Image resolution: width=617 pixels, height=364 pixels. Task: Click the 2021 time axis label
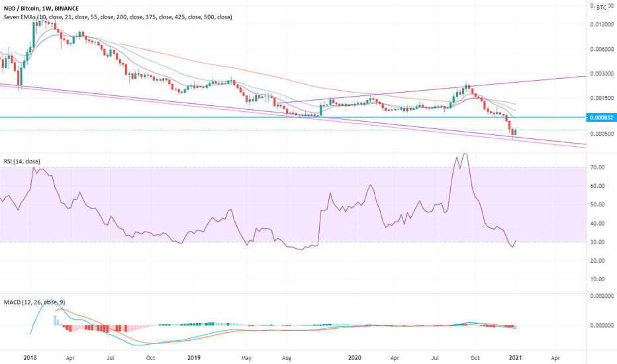point(516,357)
